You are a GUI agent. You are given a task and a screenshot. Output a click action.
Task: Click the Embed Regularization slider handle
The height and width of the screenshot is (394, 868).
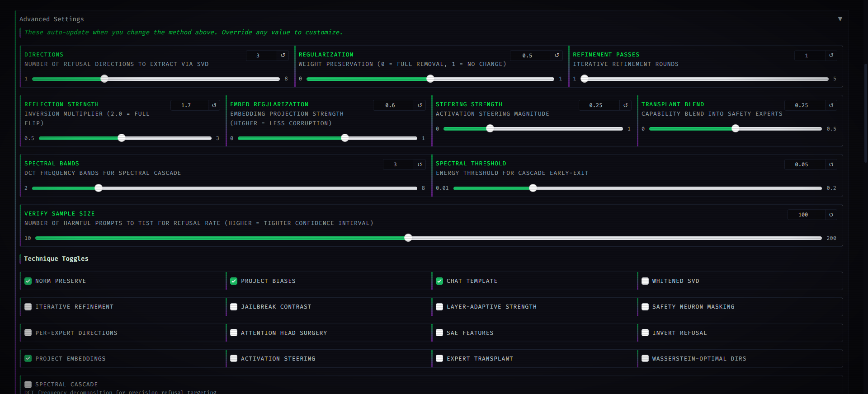[x=345, y=138]
